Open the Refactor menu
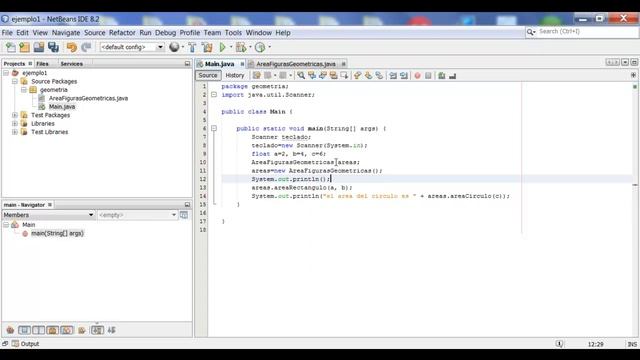Viewport: 640px width, 360px height. point(122,33)
